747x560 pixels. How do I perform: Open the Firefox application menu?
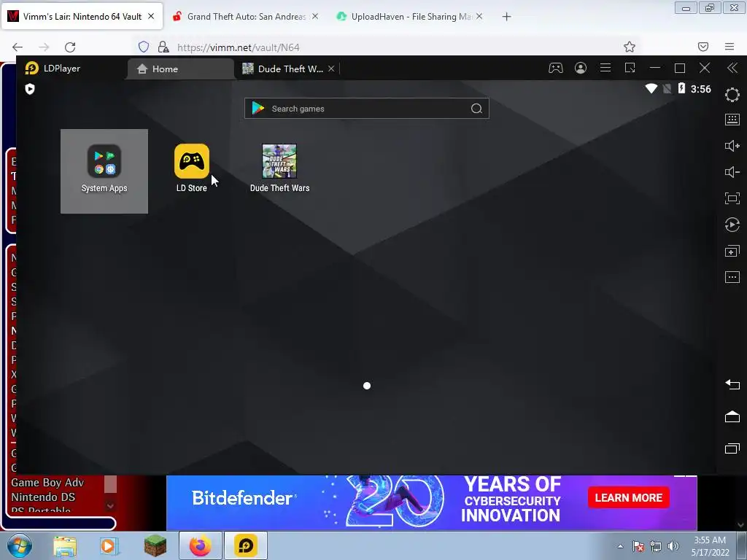point(729,47)
